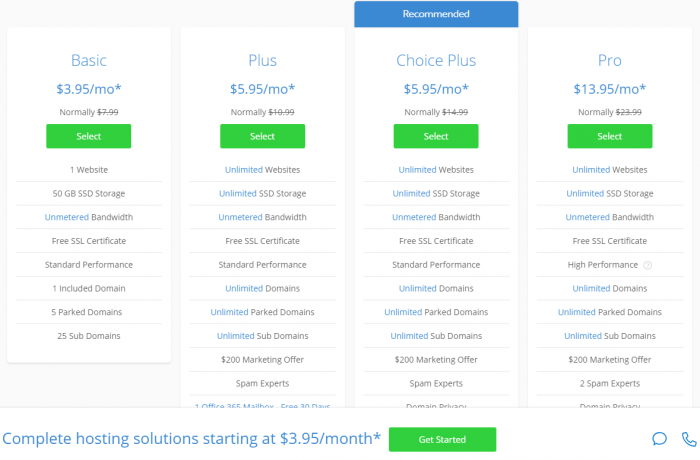Select the Basic plan
Screen dimensions: 700x460
pyautogui.click(x=88, y=136)
